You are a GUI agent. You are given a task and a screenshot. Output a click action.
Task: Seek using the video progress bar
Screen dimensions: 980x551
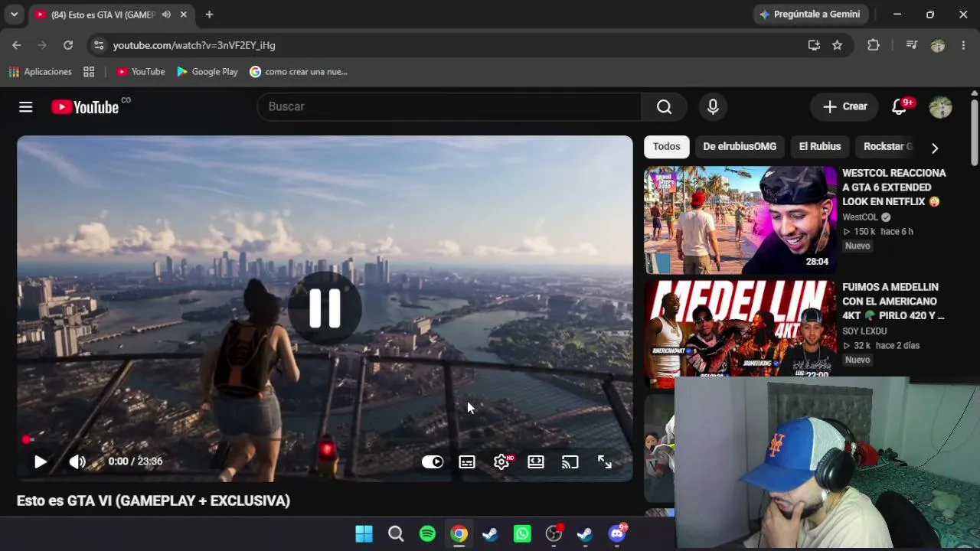[325, 440]
